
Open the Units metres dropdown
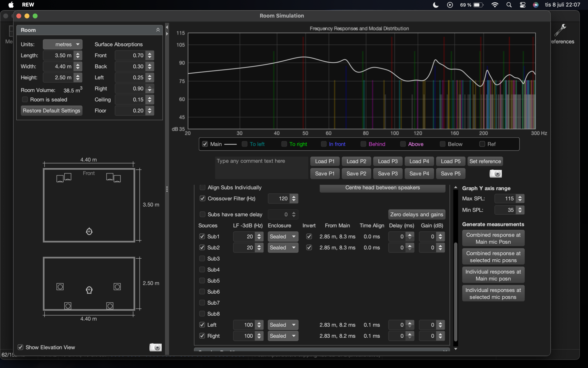pyautogui.click(x=63, y=44)
